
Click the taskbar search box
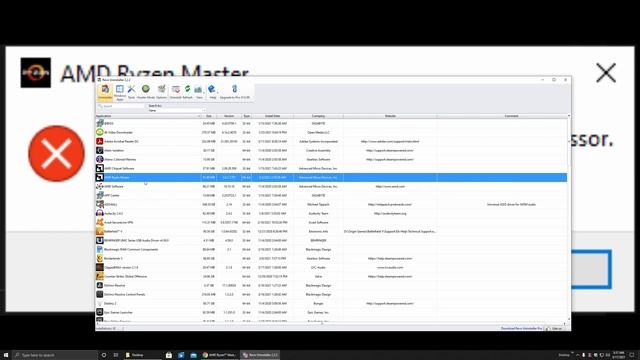click(x=55, y=355)
